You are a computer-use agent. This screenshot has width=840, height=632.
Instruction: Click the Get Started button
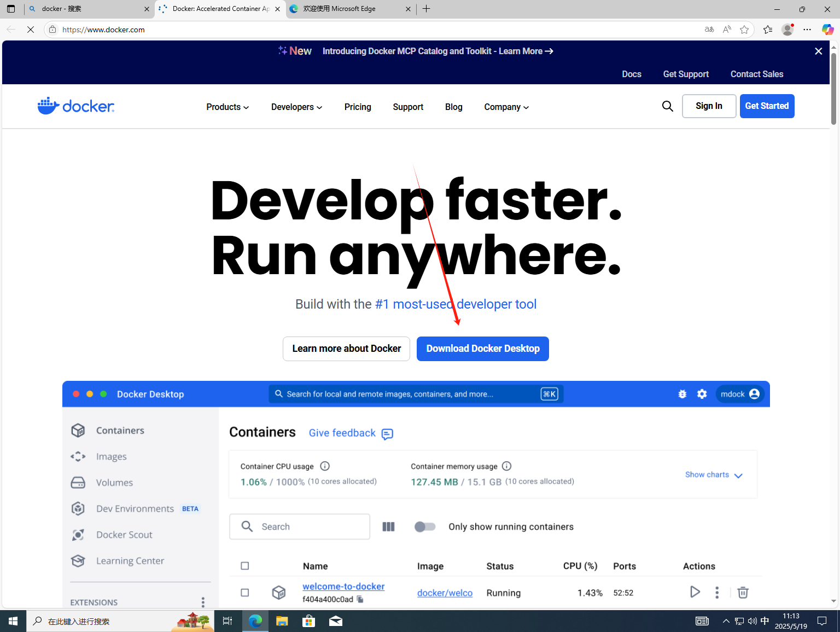point(767,106)
